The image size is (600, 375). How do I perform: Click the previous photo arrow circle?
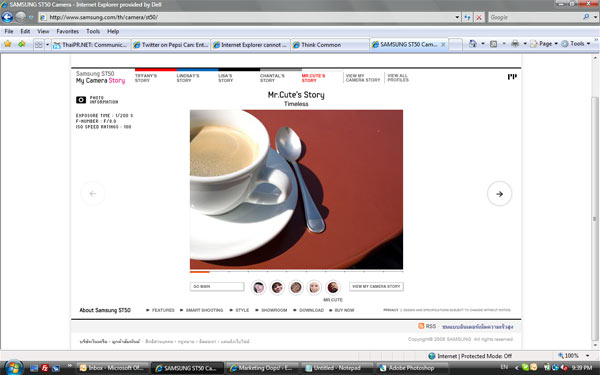(x=93, y=194)
